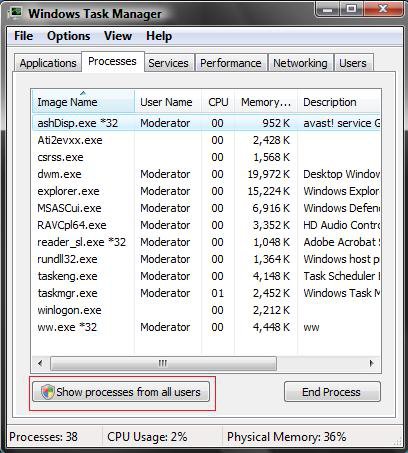This screenshot has width=408, height=453.
Task: Click the horizontal scrollbar thumb
Action: (x=163, y=363)
